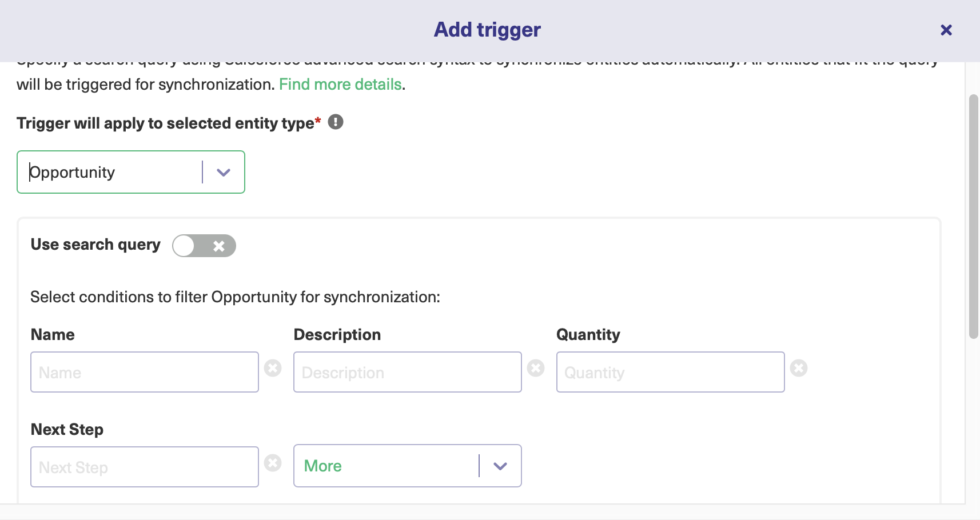
Task: Click the 'Add trigger' dialog title
Action: [487, 30]
